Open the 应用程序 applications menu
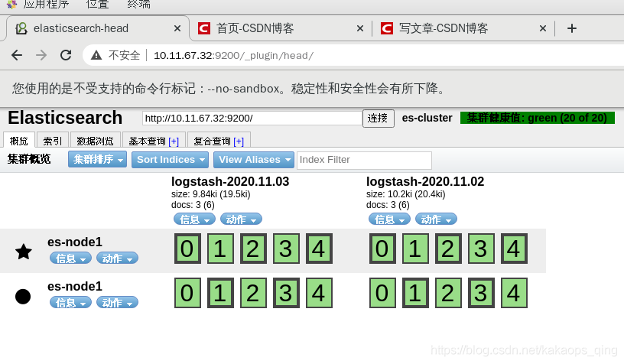This screenshot has width=624, height=364. [x=46, y=5]
